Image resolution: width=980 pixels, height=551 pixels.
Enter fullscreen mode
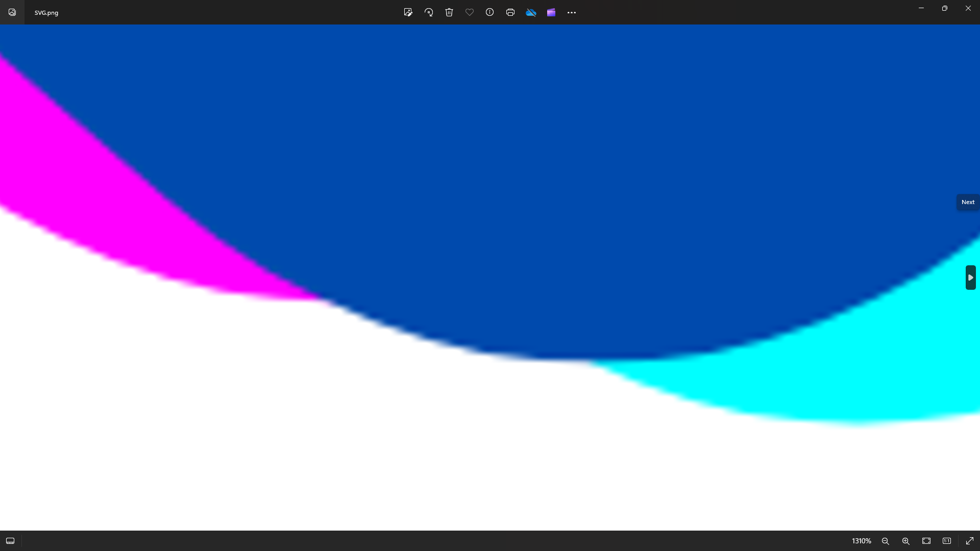tap(969, 540)
